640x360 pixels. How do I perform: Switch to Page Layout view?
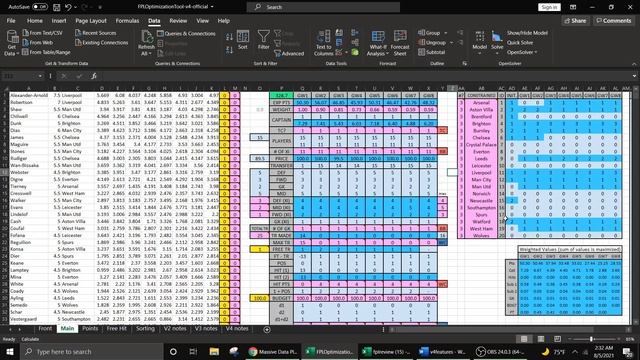pyautogui.click(x=541, y=339)
